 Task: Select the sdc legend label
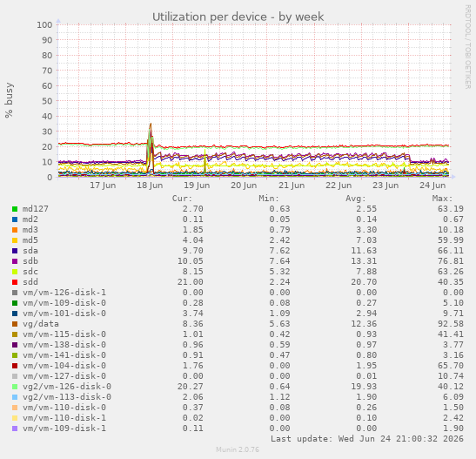tap(30, 272)
